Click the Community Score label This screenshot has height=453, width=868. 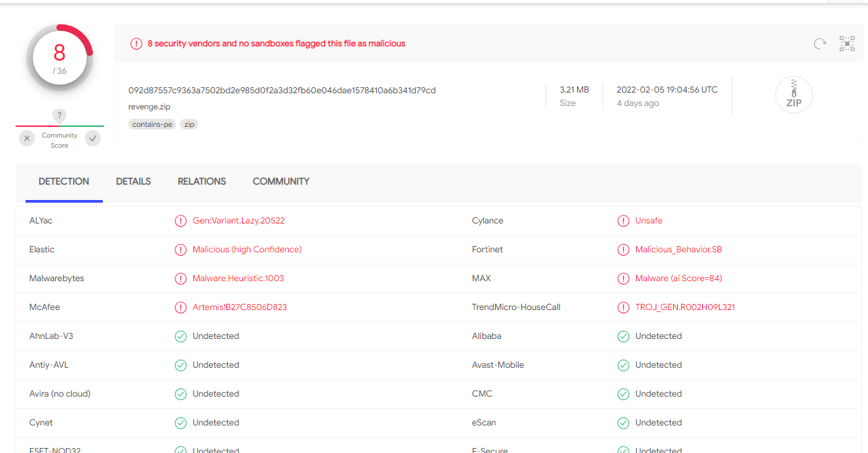[60, 140]
